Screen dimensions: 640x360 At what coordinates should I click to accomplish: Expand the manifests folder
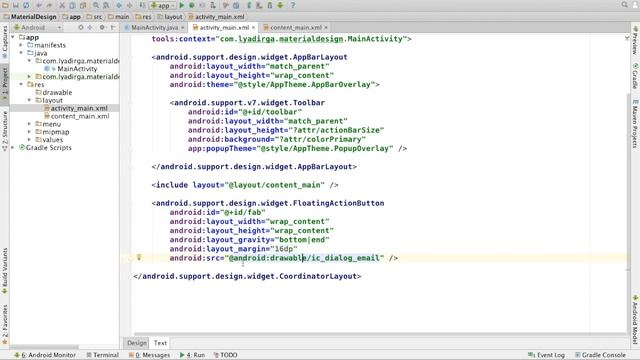(x=21, y=45)
